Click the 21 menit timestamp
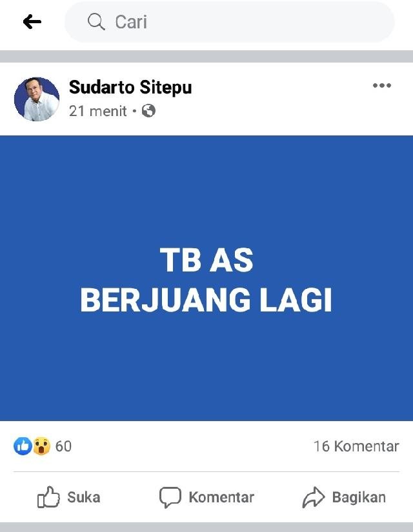The width and height of the screenshot is (413, 532). pyautogui.click(x=98, y=111)
